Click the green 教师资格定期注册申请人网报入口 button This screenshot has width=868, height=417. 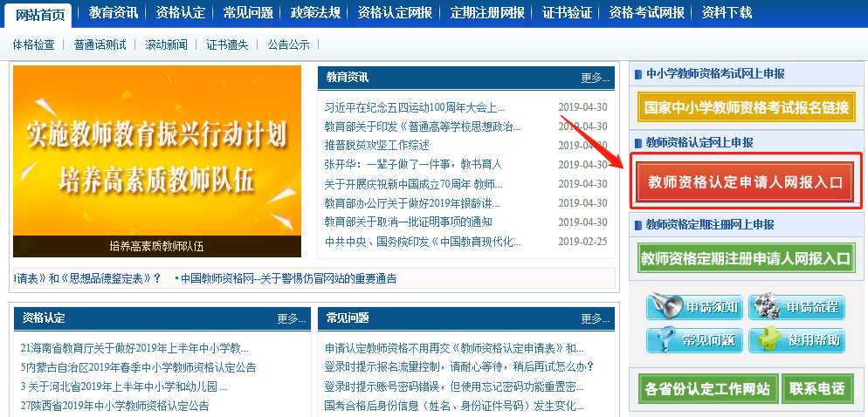[x=745, y=258]
